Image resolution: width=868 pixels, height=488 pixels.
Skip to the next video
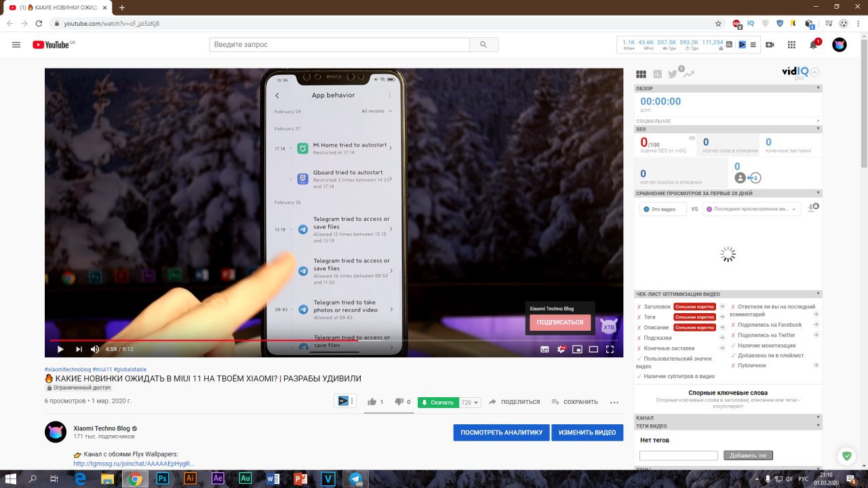(79, 349)
